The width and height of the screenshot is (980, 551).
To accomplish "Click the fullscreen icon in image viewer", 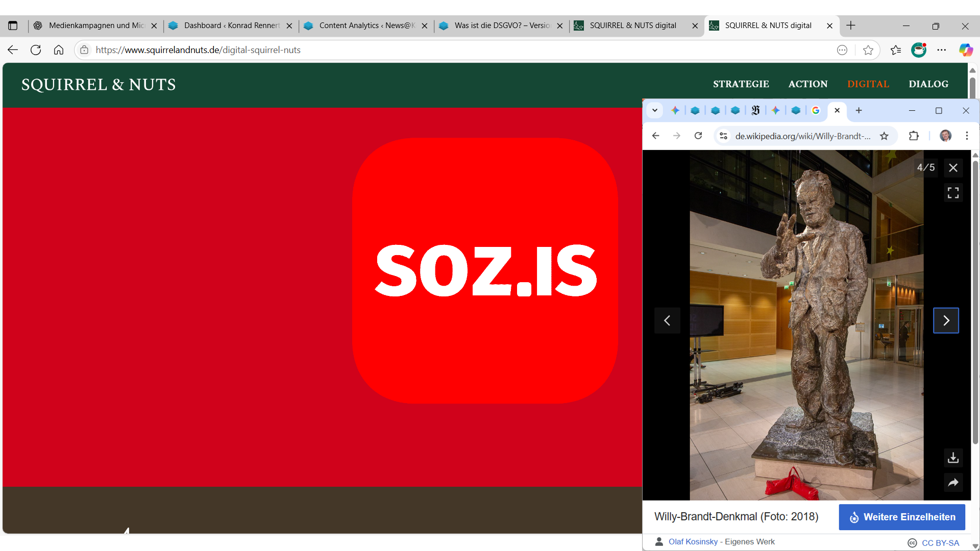I will [x=953, y=193].
